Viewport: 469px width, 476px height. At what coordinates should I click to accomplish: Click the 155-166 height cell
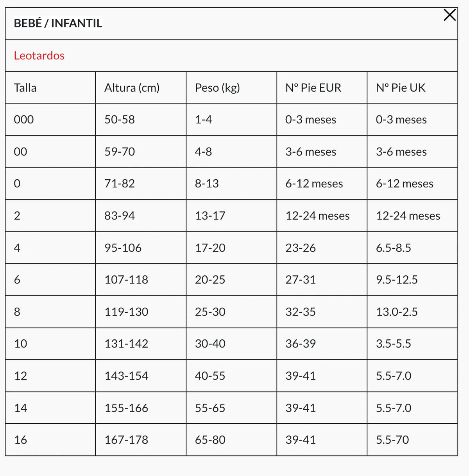[x=126, y=408]
